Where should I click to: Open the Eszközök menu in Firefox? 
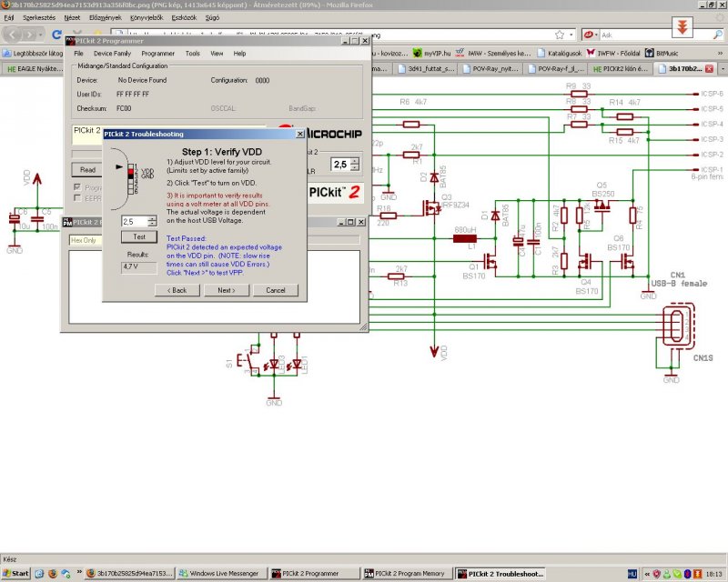pos(184,17)
